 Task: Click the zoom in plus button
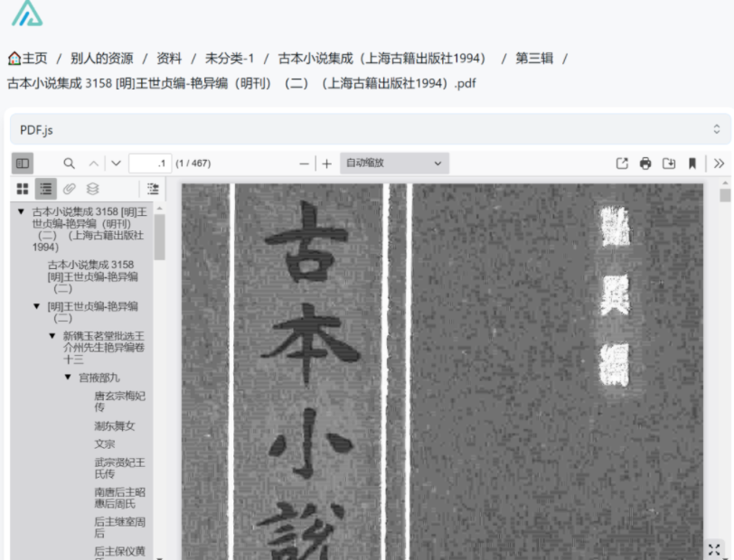(x=327, y=163)
